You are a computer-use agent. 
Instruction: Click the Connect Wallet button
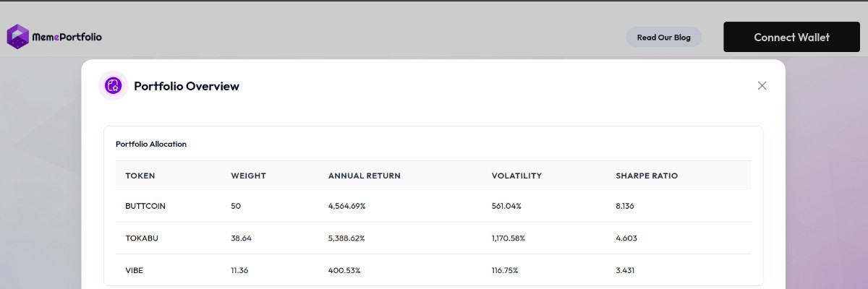tap(791, 37)
